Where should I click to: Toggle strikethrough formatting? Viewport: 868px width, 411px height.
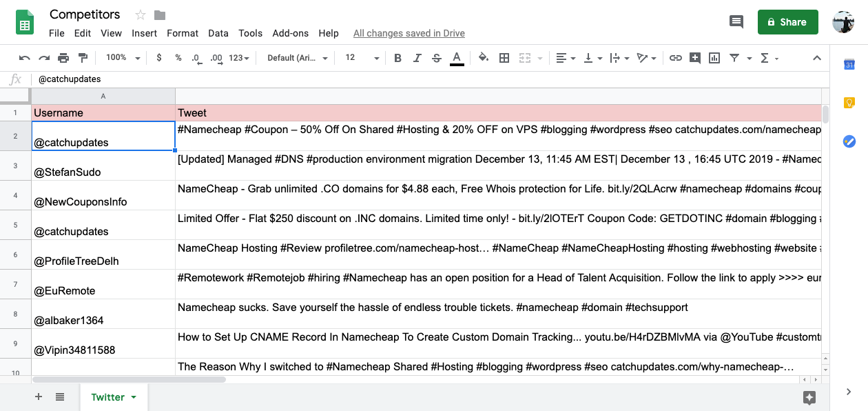(436, 58)
